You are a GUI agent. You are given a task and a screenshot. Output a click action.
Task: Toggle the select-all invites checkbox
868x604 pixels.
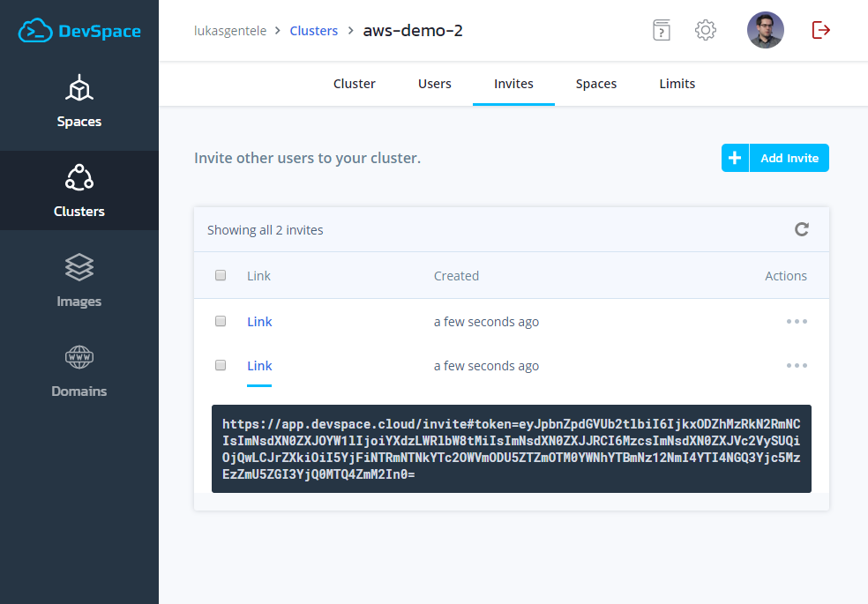[221, 275]
